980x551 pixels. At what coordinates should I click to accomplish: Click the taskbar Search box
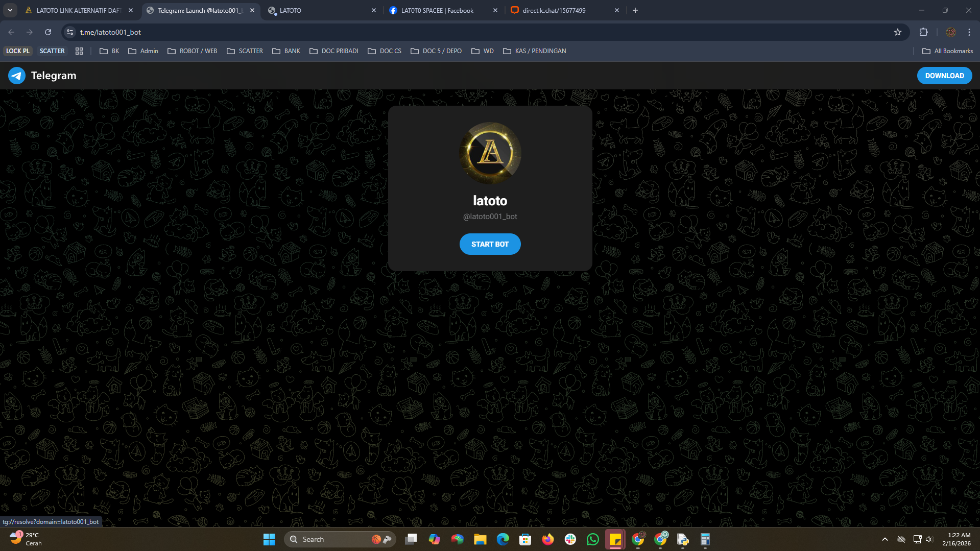point(340,539)
